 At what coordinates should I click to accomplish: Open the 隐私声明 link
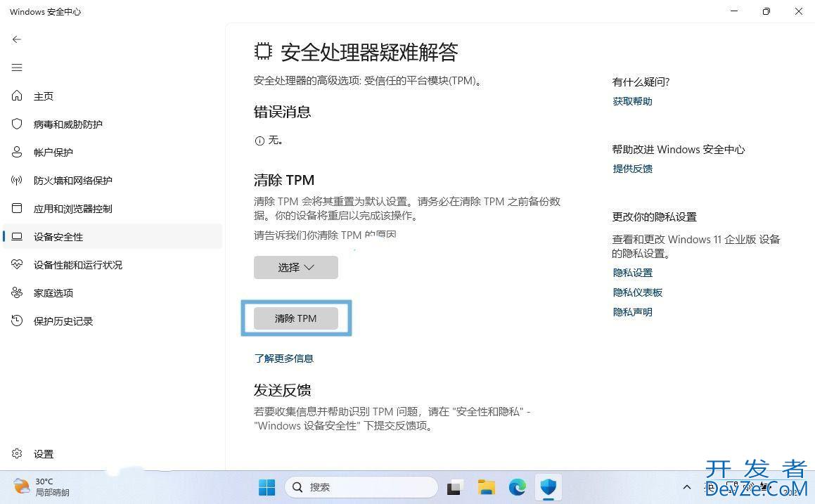(x=632, y=312)
